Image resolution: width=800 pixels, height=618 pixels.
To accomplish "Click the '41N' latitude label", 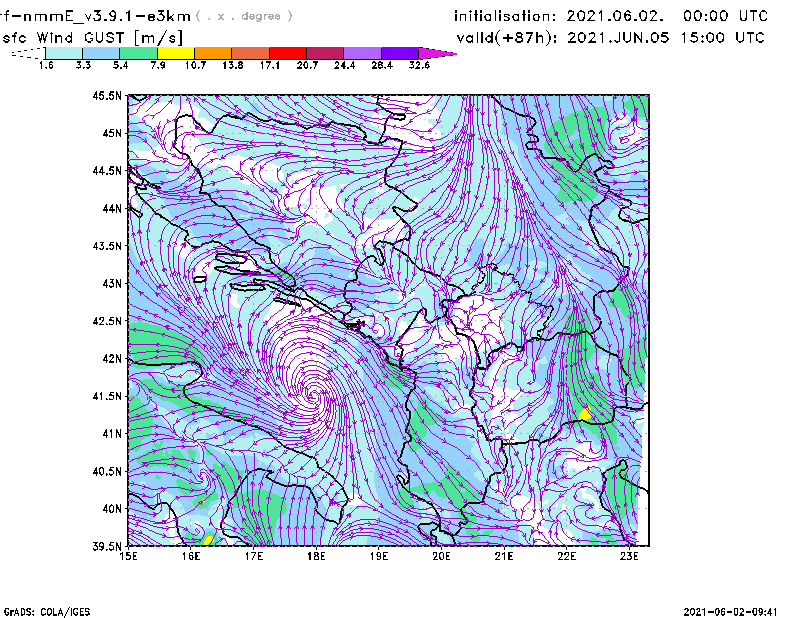I will point(112,434).
